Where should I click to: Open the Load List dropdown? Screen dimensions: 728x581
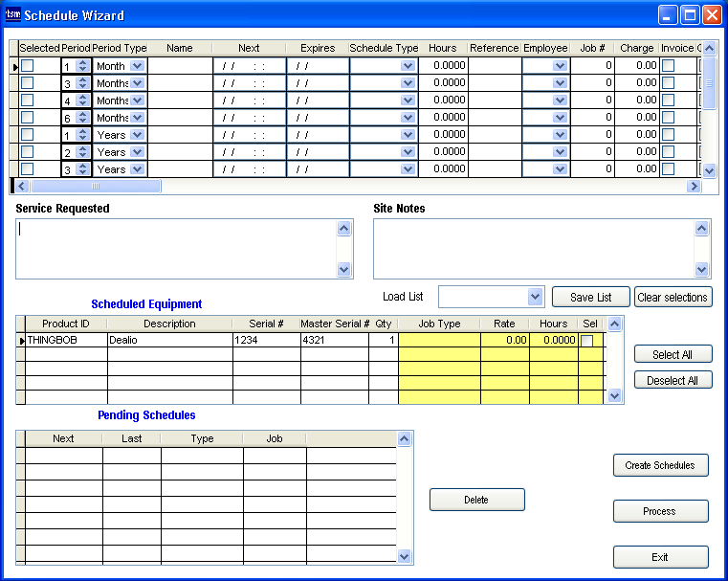535,297
